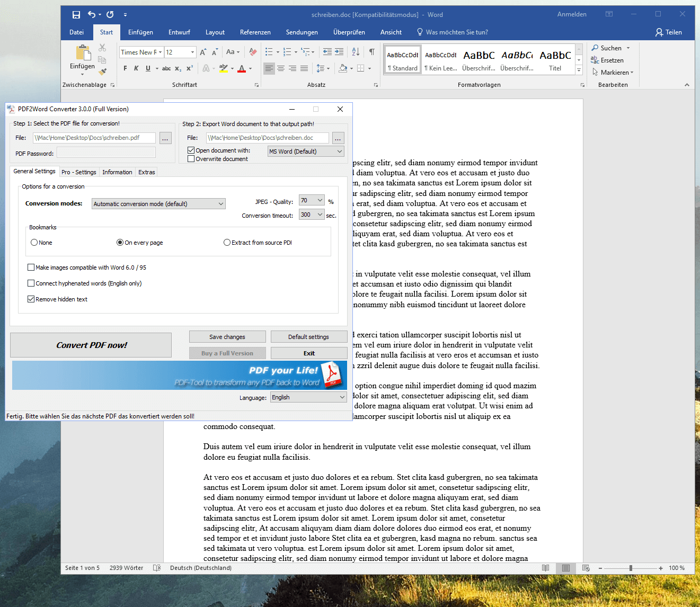The height and width of the screenshot is (607, 700).
Task: Select Extract from source PDF option
Action: (x=227, y=243)
